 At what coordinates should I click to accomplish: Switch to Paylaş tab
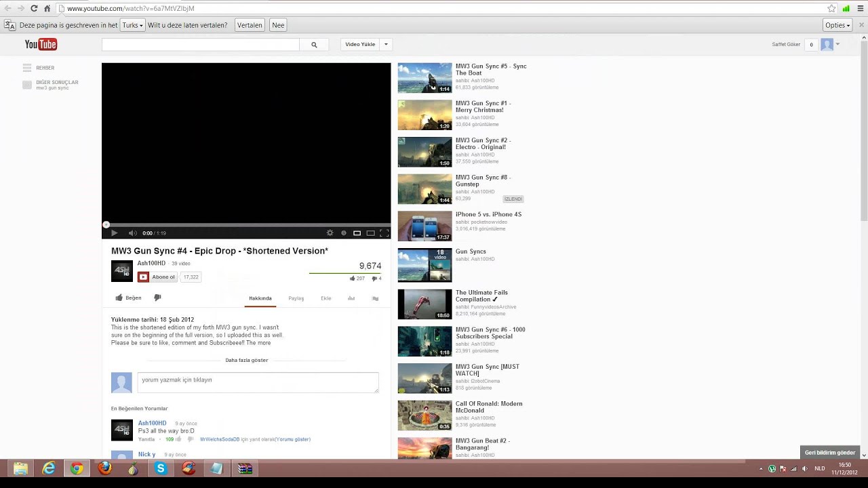pyautogui.click(x=296, y=298)
